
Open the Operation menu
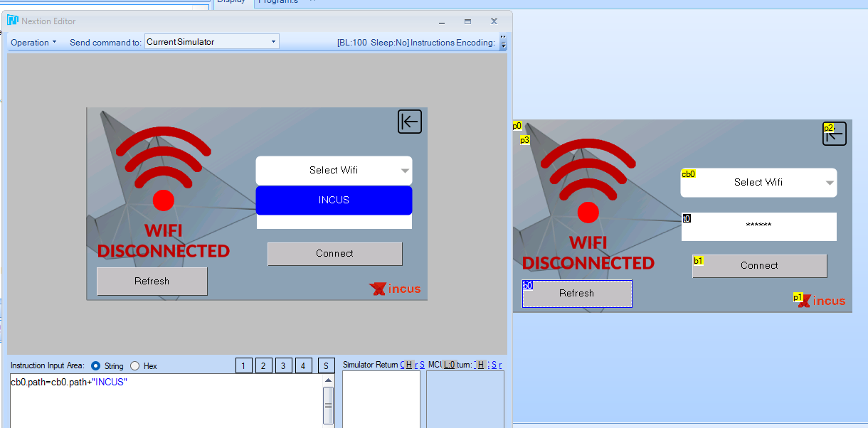33,43
